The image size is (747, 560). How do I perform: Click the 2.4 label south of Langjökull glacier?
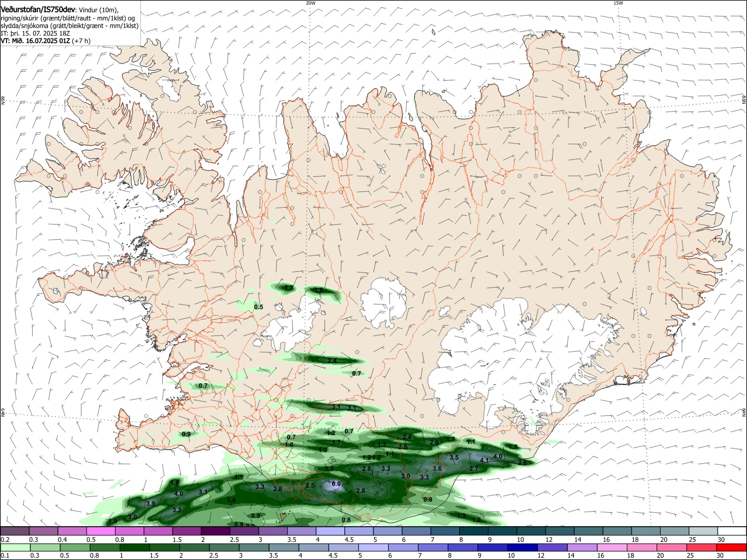tap(332, 361)
